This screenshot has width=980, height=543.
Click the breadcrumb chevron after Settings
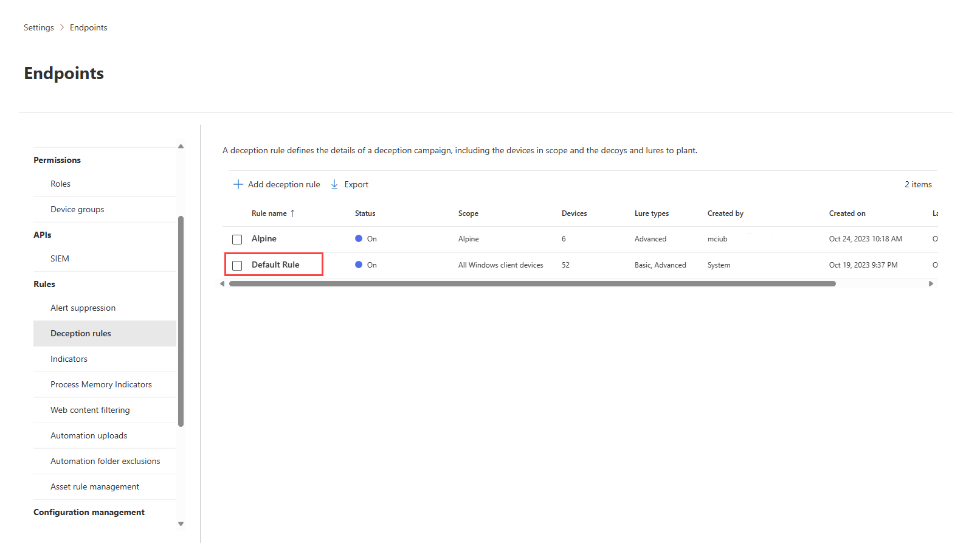click(62, 27)
